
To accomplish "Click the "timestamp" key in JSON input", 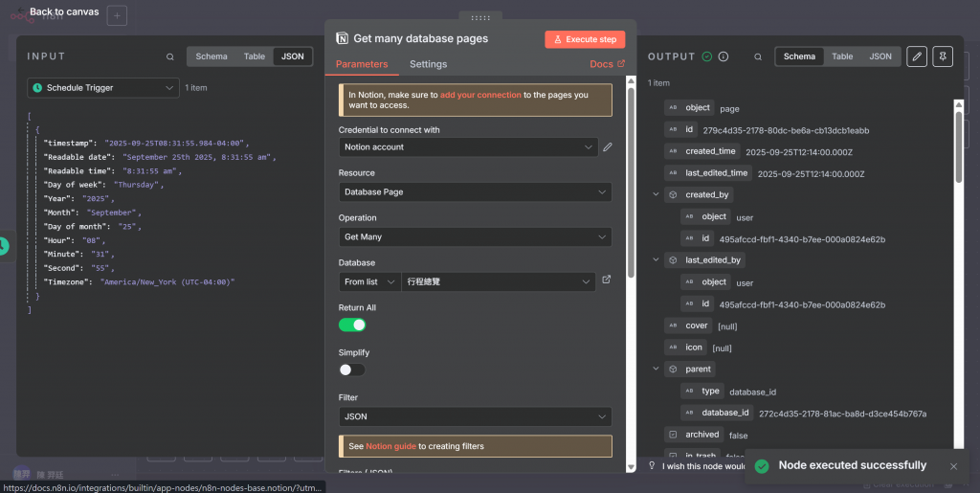I will [x=69, y=143].
